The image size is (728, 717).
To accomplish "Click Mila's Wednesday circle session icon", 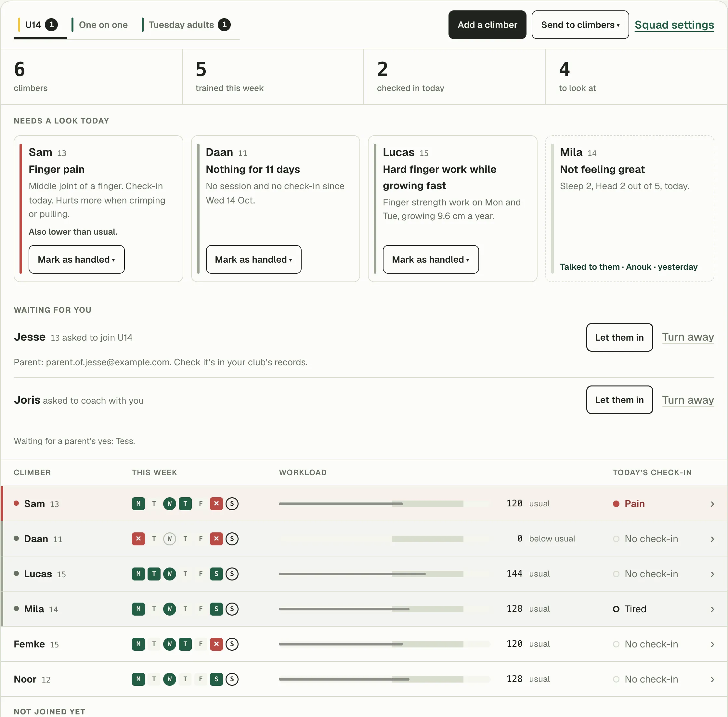I will [x=169, y=609].
